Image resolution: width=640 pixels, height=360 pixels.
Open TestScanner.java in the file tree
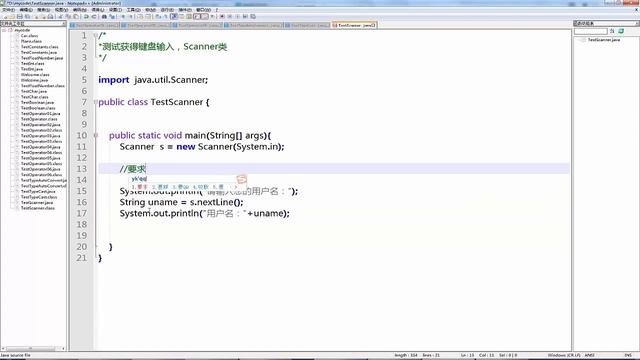tap(37, 202)
